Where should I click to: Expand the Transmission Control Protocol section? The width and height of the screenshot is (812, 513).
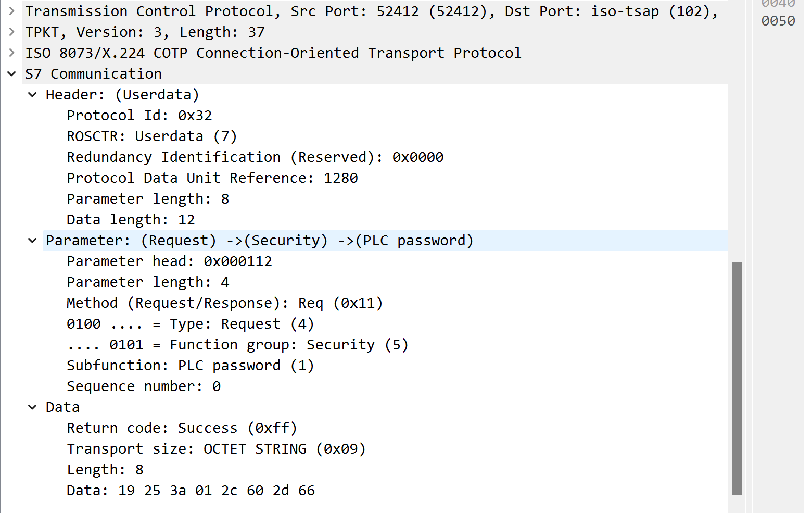click(x=11, y=11)
